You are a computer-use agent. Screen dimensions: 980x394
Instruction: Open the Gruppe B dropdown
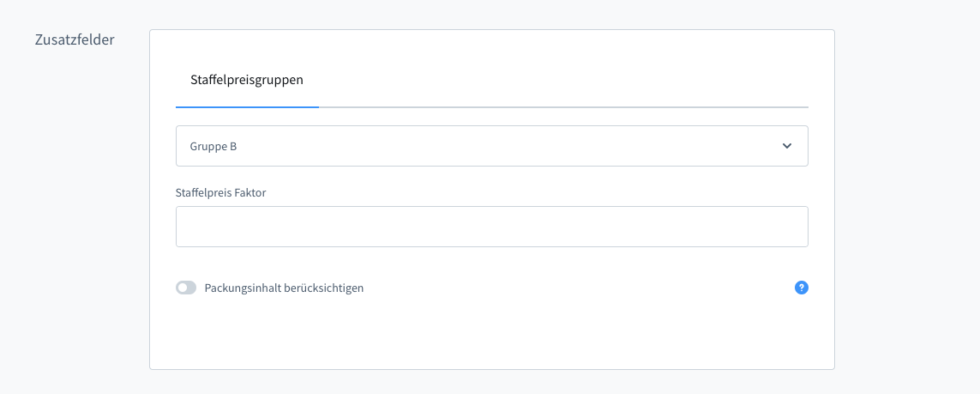tap(491, 146)
